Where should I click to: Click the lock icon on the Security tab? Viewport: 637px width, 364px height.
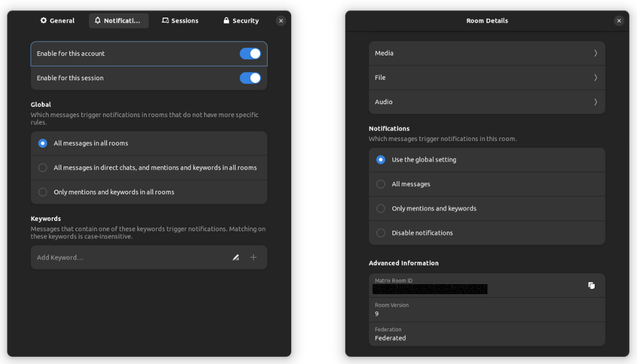click(226, 20)
